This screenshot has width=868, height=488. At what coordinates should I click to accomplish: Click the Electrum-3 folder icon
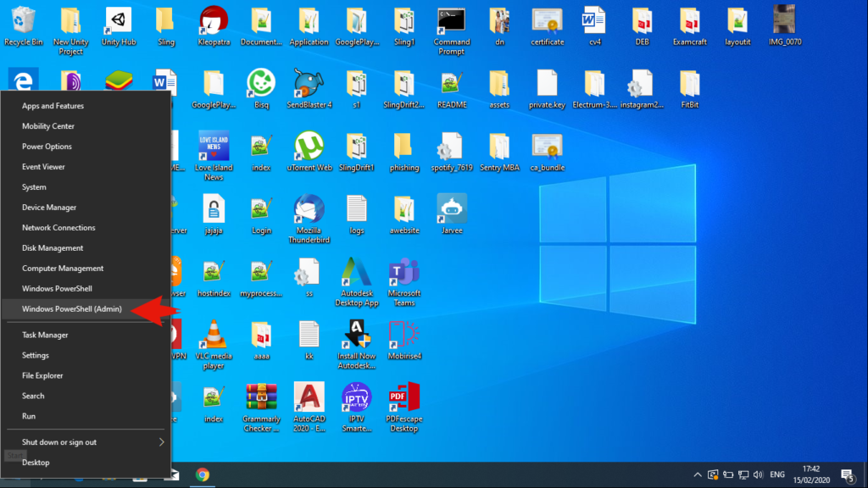594,88
